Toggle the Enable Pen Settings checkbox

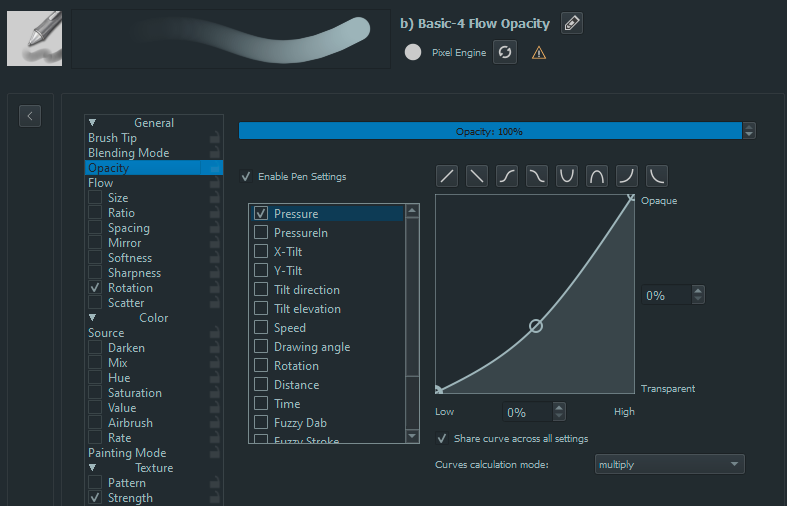coord(246,177)
